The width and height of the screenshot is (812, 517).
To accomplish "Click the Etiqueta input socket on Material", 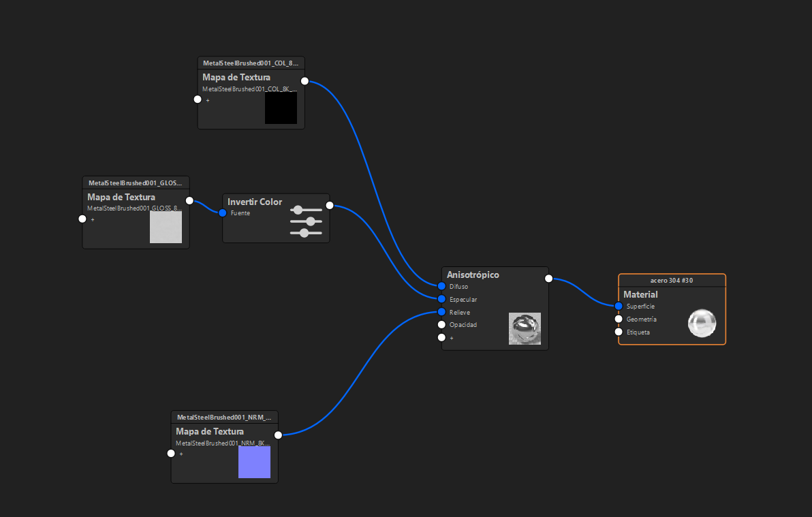I will (619, 332).
